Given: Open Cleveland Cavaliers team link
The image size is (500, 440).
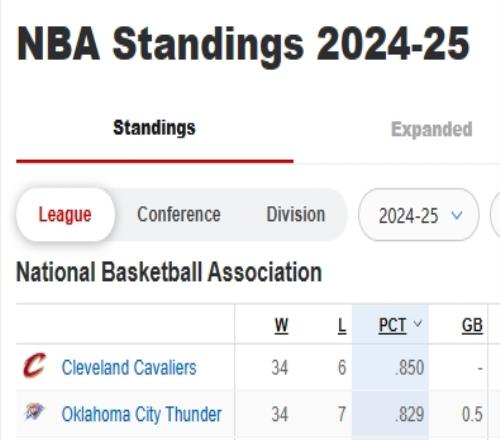Looking at the screenshot, I should coord(129,368).
